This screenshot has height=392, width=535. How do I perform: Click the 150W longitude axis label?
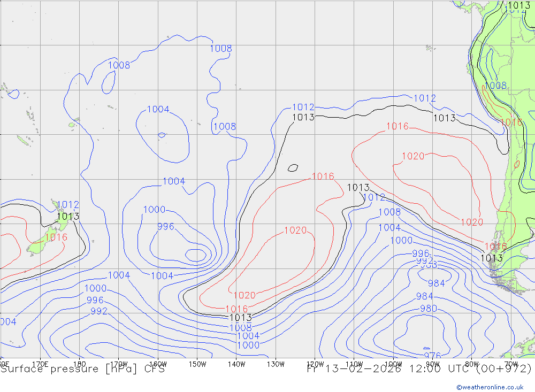197,364
